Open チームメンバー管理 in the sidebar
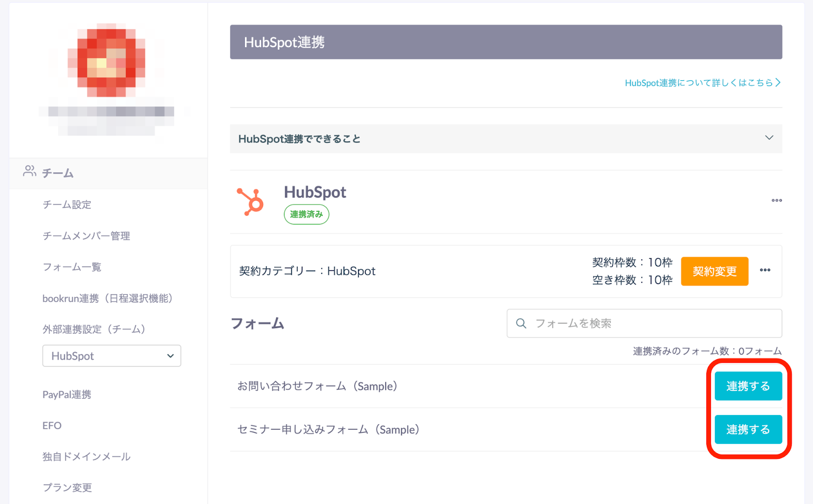 [x=86, y=236]
